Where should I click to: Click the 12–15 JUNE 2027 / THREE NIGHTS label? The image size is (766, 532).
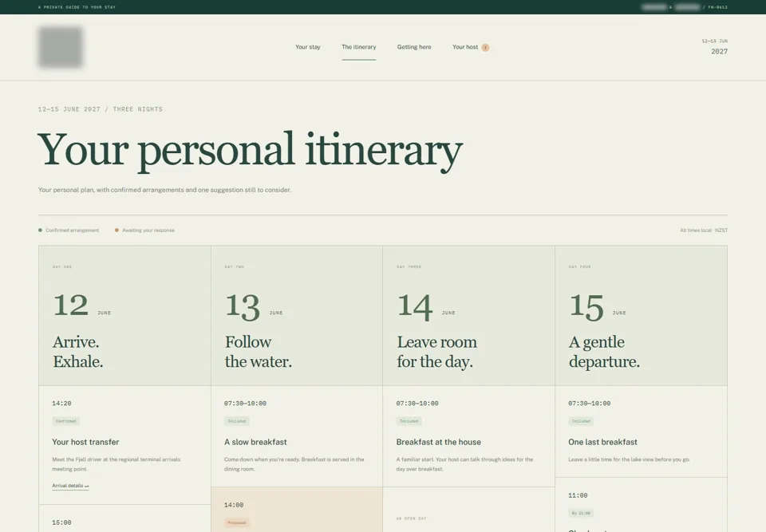tap(101, 109)
